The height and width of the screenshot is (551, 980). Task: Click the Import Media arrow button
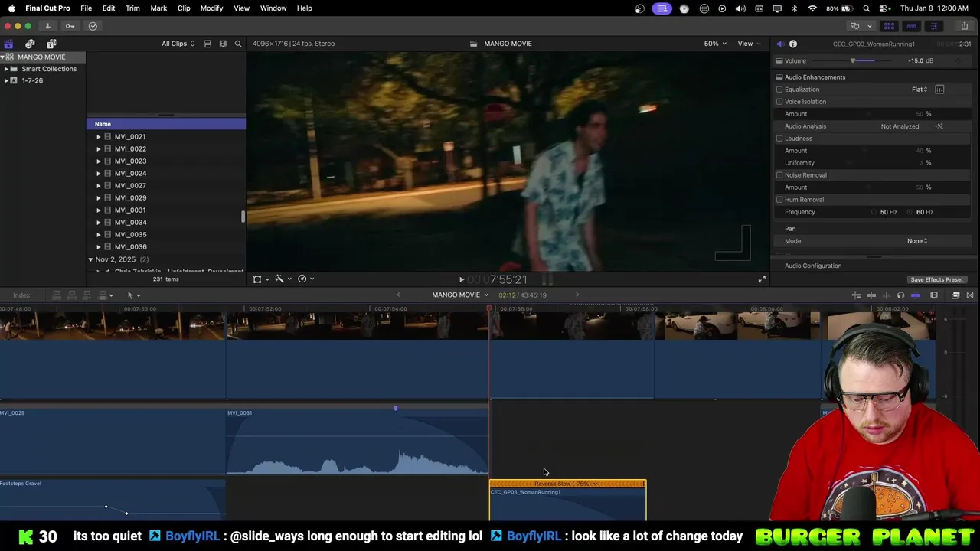pyautogui.click(x=47, y=26)
